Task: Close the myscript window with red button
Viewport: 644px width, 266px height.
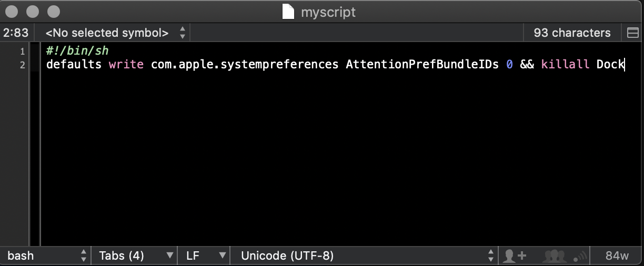Action: (12, 12)
